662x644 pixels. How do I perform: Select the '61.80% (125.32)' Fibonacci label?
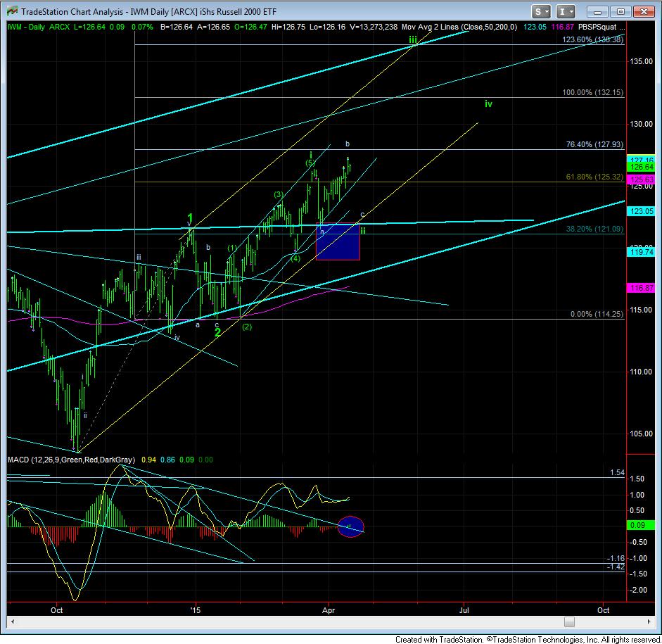[594, 177]
